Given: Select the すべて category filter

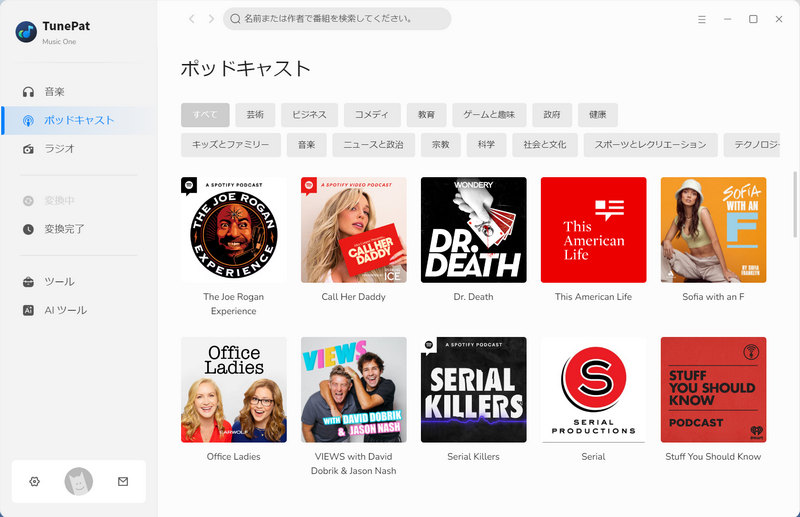Looking at the screenshot, I should (205, 115).
